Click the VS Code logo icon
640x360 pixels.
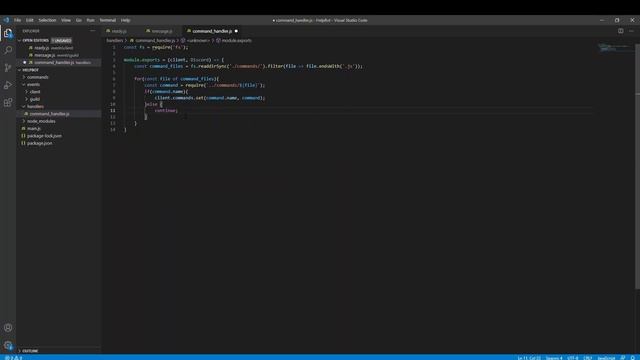click(x=6, y=20)
